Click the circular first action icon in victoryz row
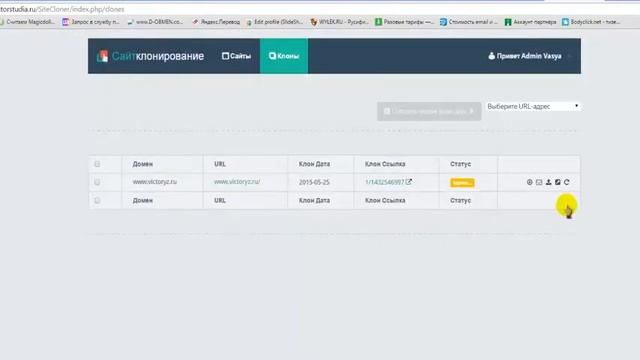The height and width of the screenshot is (360, 640). coord(529,182)
